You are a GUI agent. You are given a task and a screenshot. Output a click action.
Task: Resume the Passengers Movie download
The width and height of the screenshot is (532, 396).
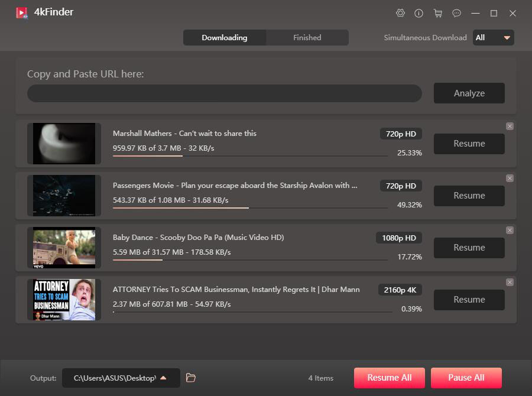point(469,196)
